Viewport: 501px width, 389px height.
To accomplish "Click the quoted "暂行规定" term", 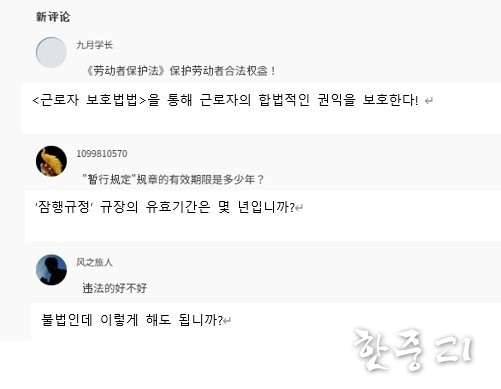I will click(x=109, y=180).
